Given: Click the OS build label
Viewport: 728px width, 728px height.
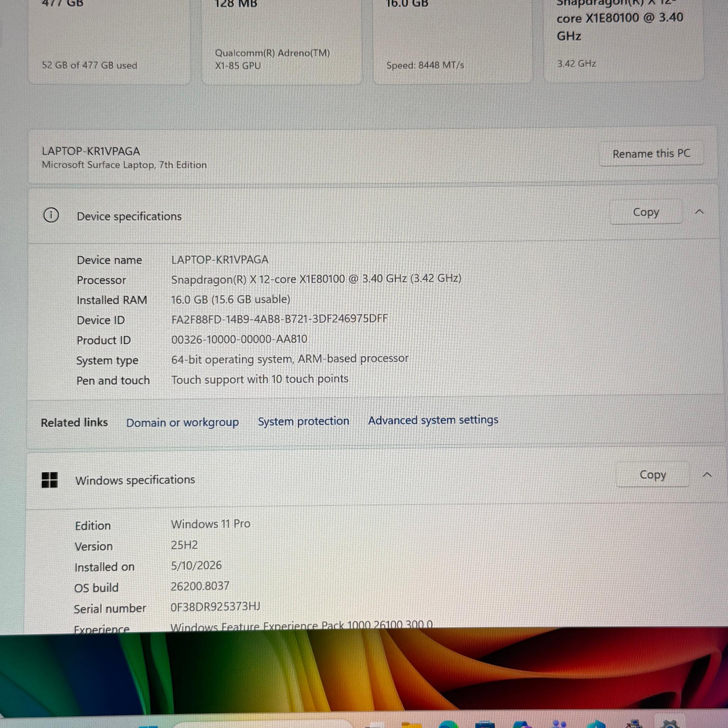Looking at the screenshot, I should pyautogui.click(x=96, y=588).
